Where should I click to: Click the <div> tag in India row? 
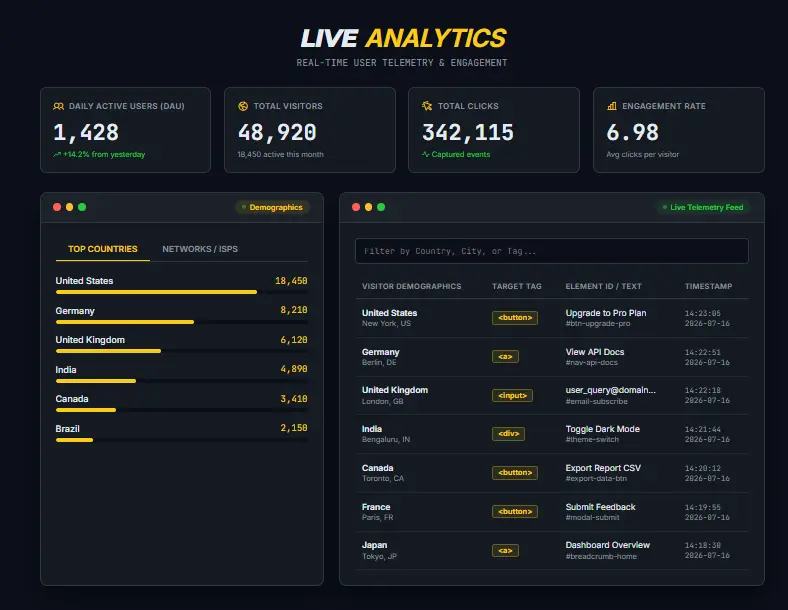(508, 434)
